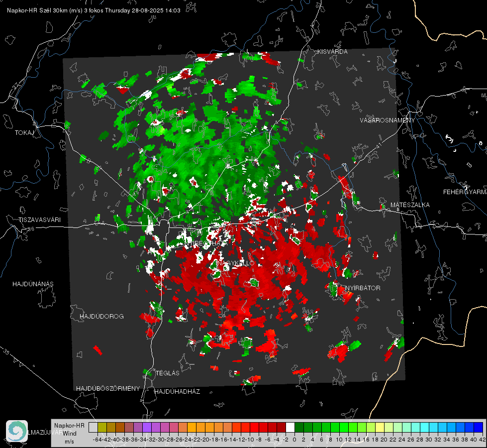This screenshot has width=487, height=448.
Task: Click road number 36 near Tiszavasvári
Action: [31, 229]
